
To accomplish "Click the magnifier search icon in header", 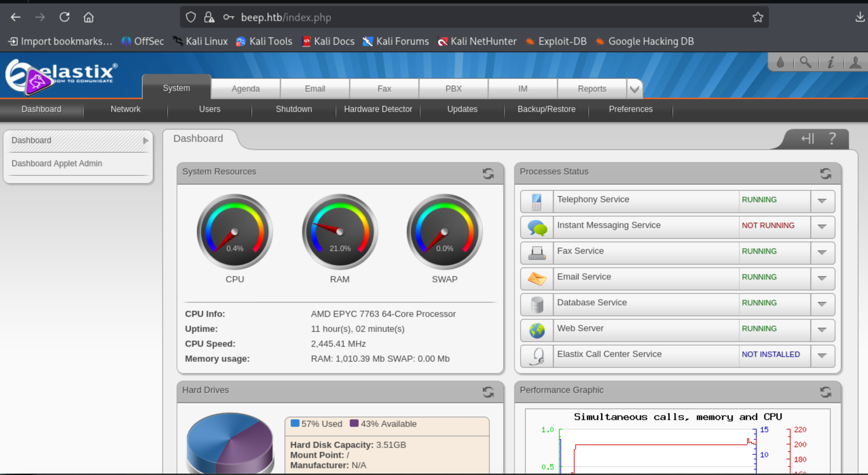I will click(806, 62).
